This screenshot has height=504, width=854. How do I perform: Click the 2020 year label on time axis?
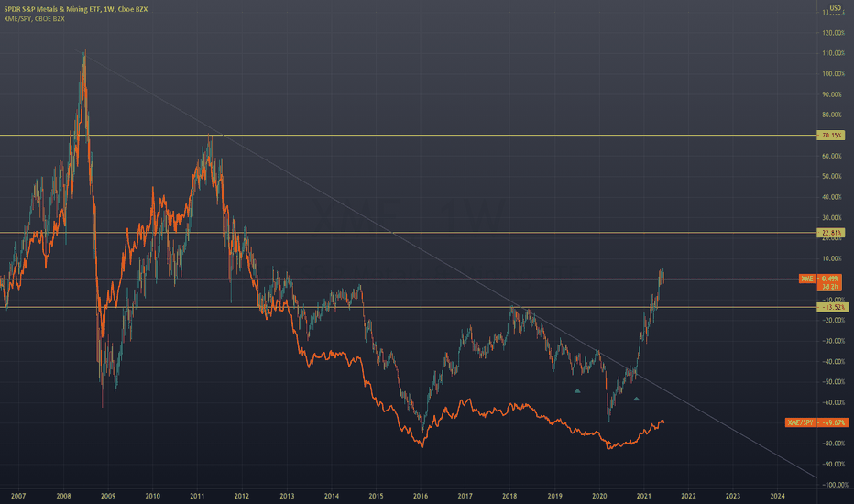[x=599, y=496]
